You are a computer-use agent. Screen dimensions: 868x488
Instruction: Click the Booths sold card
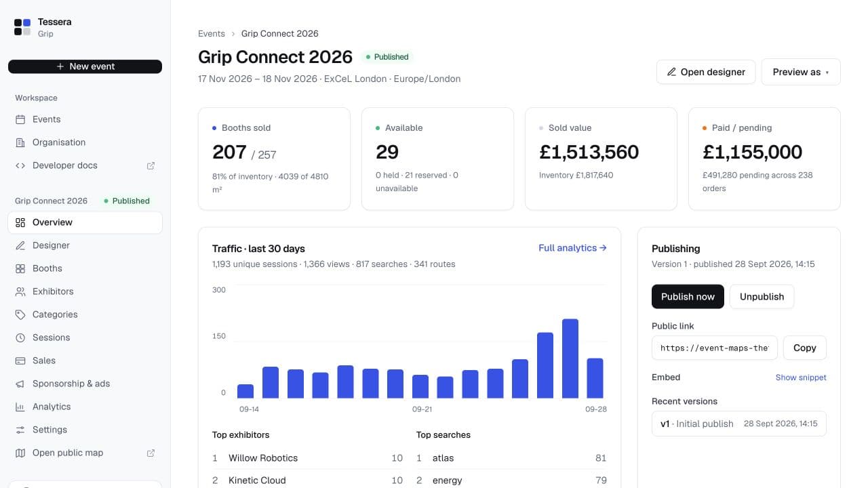pyautogui.click(x=274, y=159)
